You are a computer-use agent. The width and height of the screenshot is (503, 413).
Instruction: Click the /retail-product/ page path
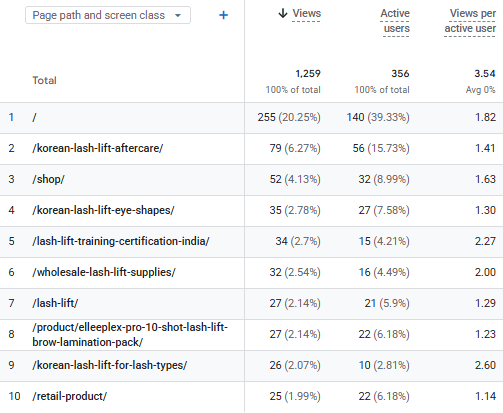[x=69, y=396]
